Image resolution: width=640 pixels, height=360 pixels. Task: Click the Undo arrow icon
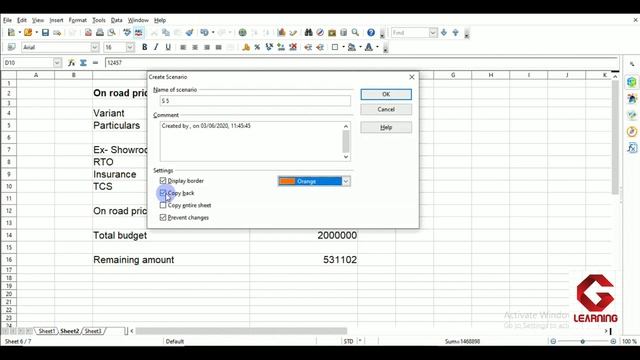(204, 33)
